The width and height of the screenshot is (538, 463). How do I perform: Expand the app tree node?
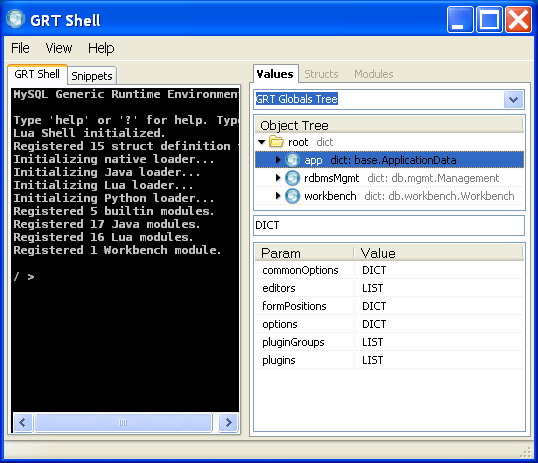(x=278, y=160)
